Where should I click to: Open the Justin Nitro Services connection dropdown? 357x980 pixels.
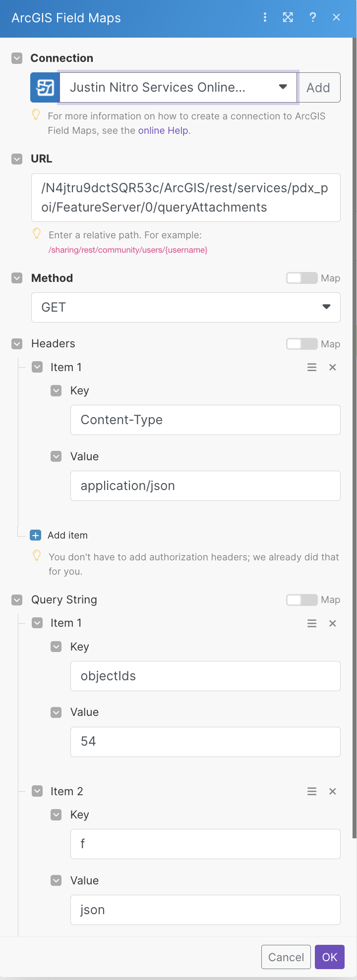tap(282, 87)
